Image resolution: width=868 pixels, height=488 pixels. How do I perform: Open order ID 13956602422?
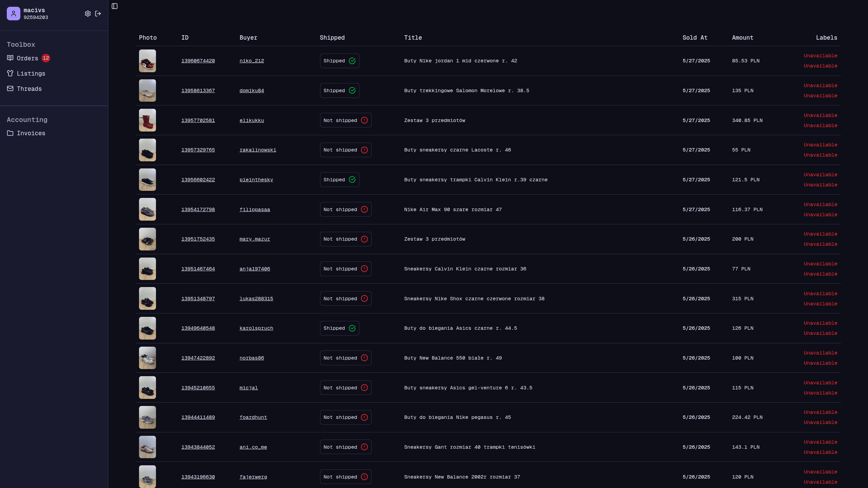tap(198, 180)
